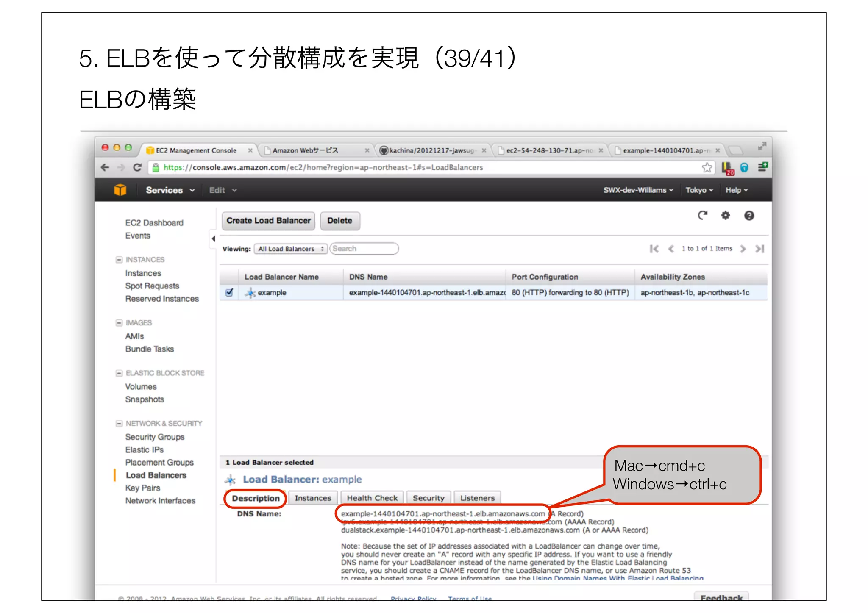Collapse the ELASTIC BLOCK STORE section
The image size is (868, 613).
click(x=119, y=373)
